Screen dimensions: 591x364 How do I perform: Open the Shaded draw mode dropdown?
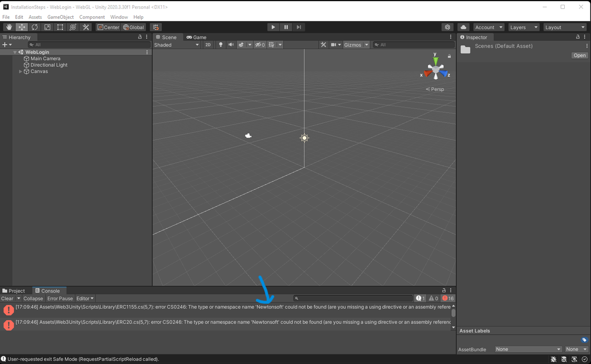[x=176, y=45]
